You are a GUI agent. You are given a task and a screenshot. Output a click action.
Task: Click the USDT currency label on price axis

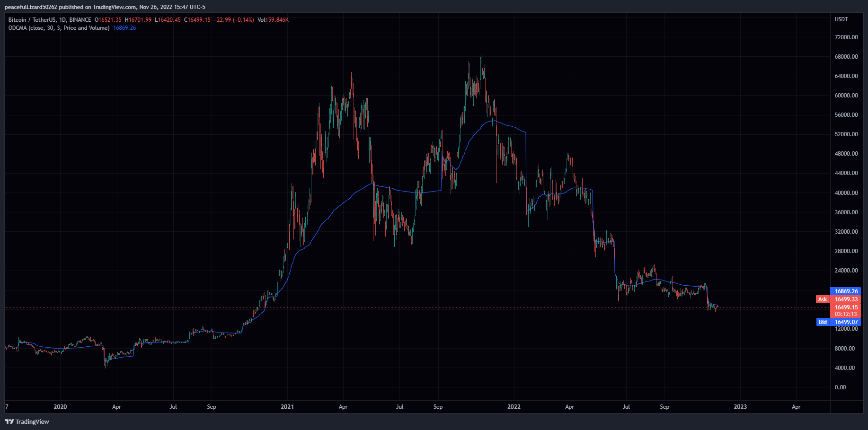pyautogui.click(x=841, y=19)
